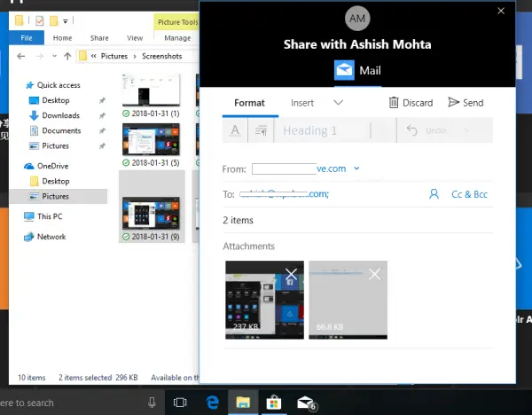This screenshot has width=532, height=415.
Task: Expand the chevron next to Insert tab
Action: point(338,102)
